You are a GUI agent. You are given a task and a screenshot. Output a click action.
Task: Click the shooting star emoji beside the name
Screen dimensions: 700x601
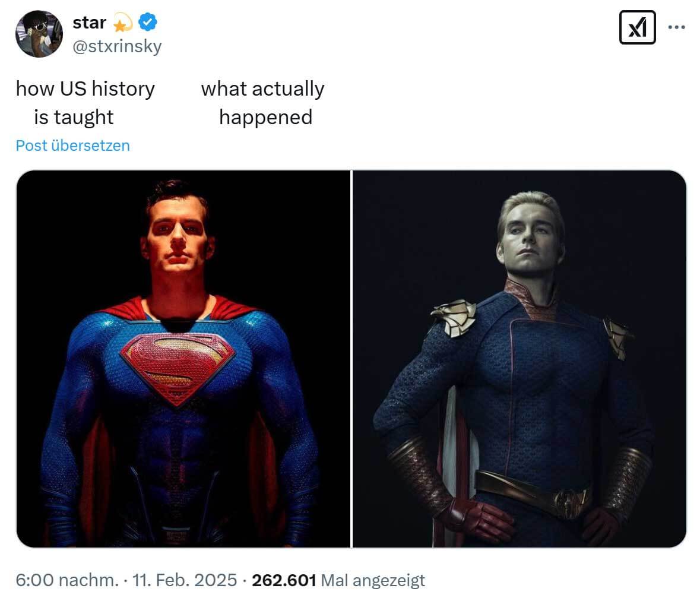pos(122,23)
